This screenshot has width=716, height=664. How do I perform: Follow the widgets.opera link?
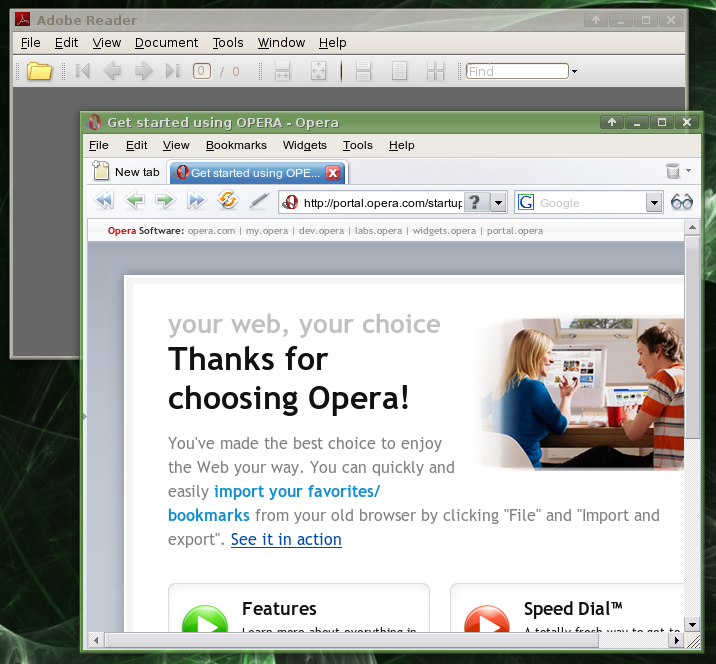pyautogui.click(x=444, y=231)
